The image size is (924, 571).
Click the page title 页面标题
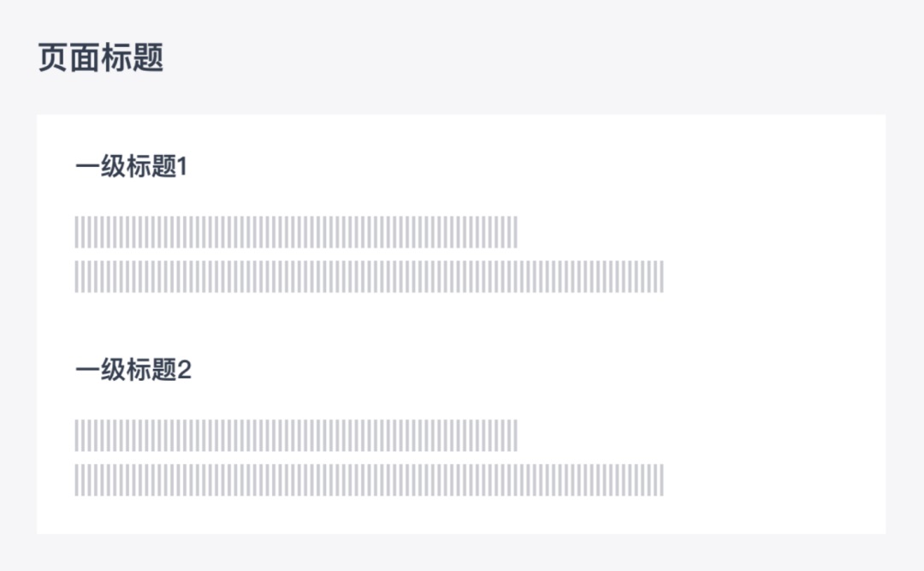pyautogui.click(x=101, y=58)
